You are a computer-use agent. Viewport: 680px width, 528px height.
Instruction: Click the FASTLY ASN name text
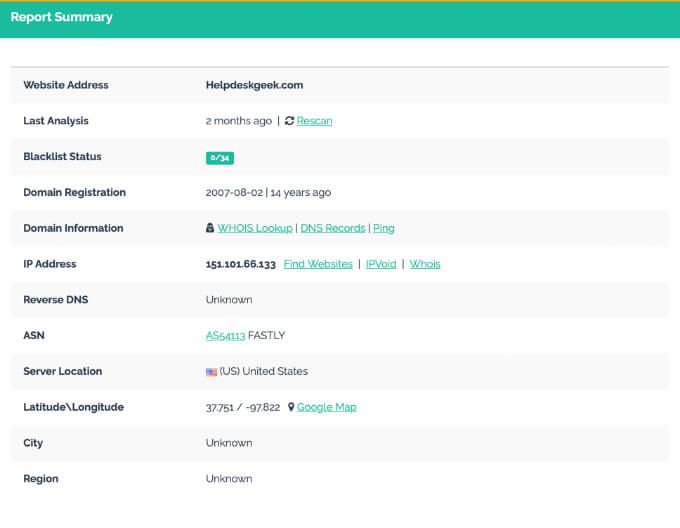point(266,336)
